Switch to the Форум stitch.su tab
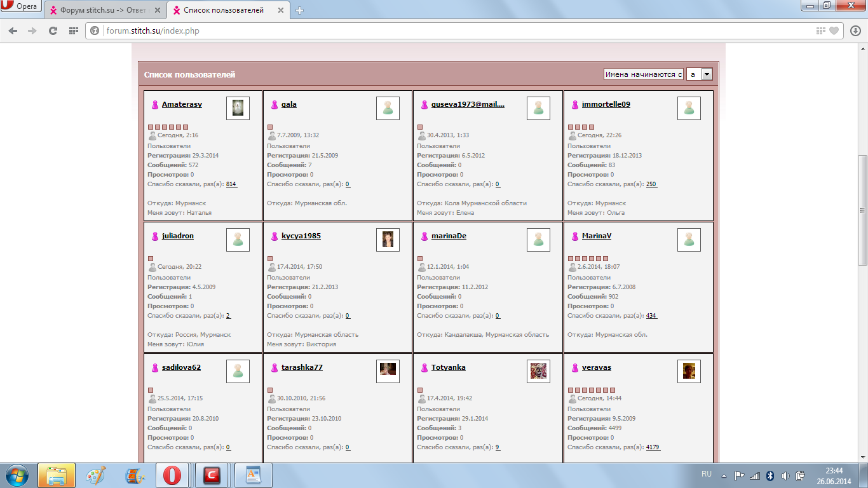 [x=105, y=10]
